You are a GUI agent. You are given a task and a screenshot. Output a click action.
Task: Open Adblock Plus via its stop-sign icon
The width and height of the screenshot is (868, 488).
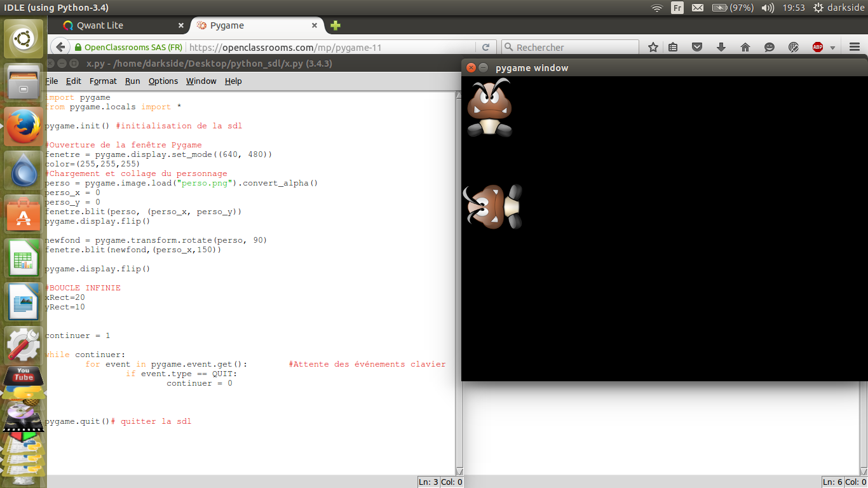(818, 47)
